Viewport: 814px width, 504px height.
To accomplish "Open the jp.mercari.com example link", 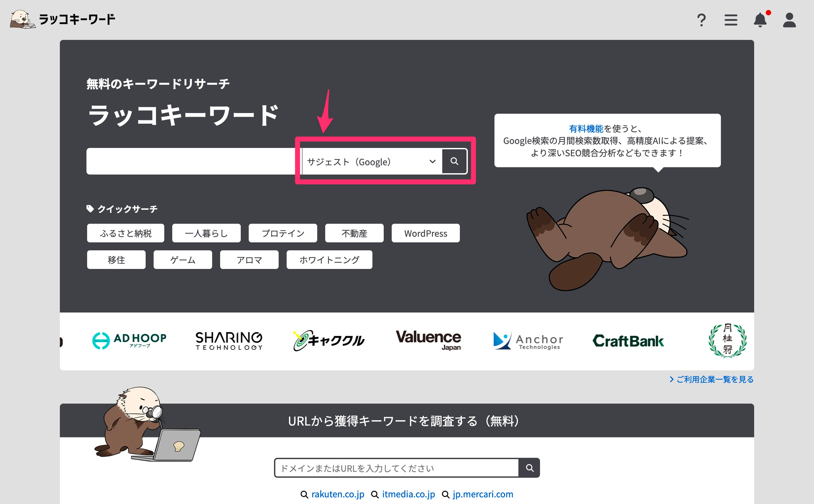I will (483, 494).
